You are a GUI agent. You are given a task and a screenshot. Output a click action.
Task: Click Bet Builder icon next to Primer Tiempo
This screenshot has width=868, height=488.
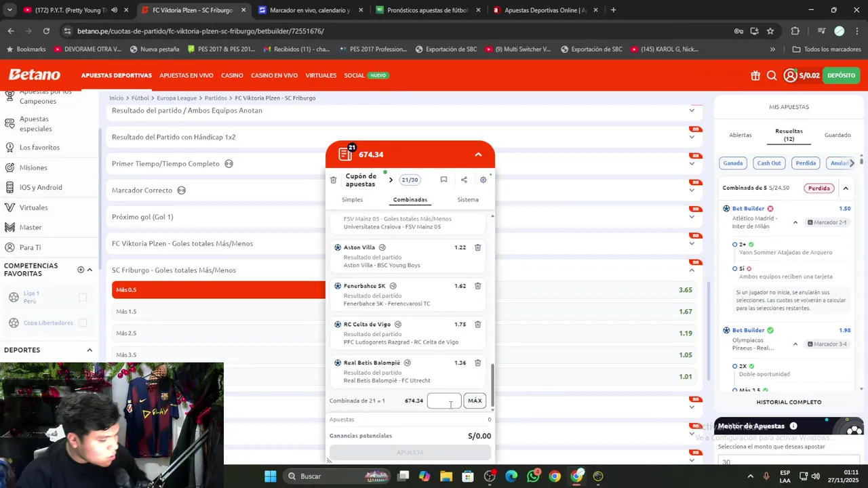click(229, 163)
